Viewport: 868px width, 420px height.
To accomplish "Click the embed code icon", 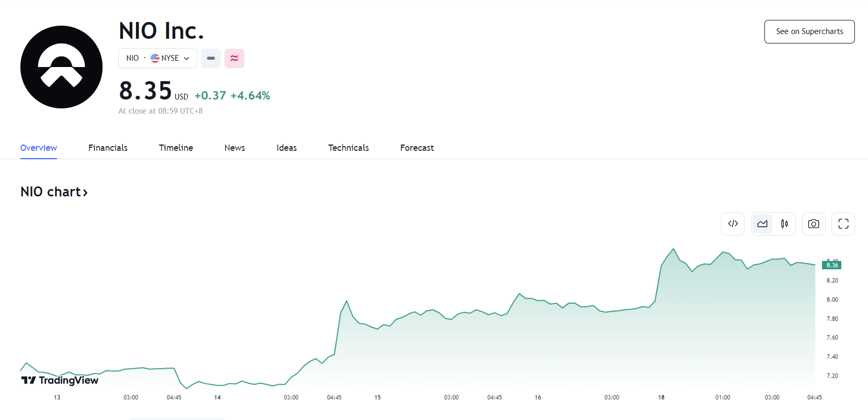I will tap(732, 224).
